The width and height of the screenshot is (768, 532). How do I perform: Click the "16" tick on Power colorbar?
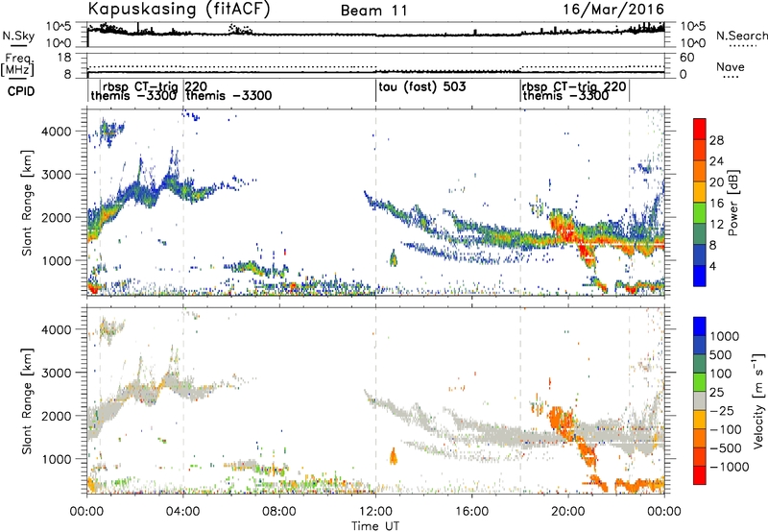coord(716,203)
